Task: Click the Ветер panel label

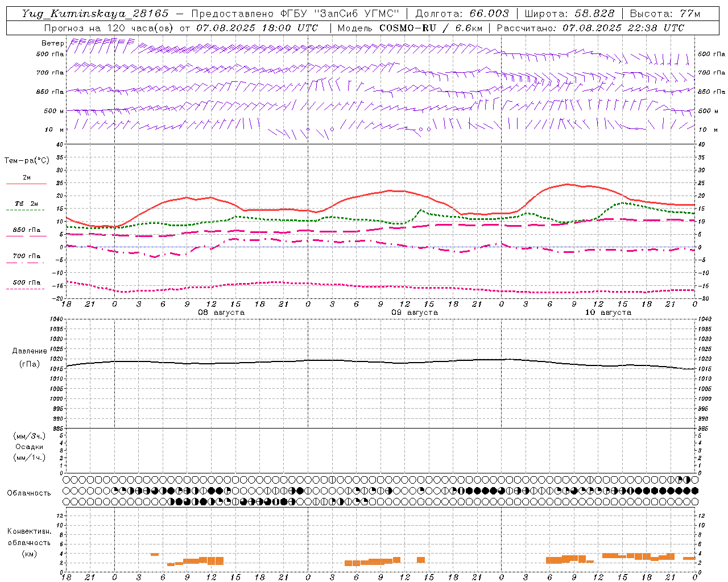Action: (52, 43)
